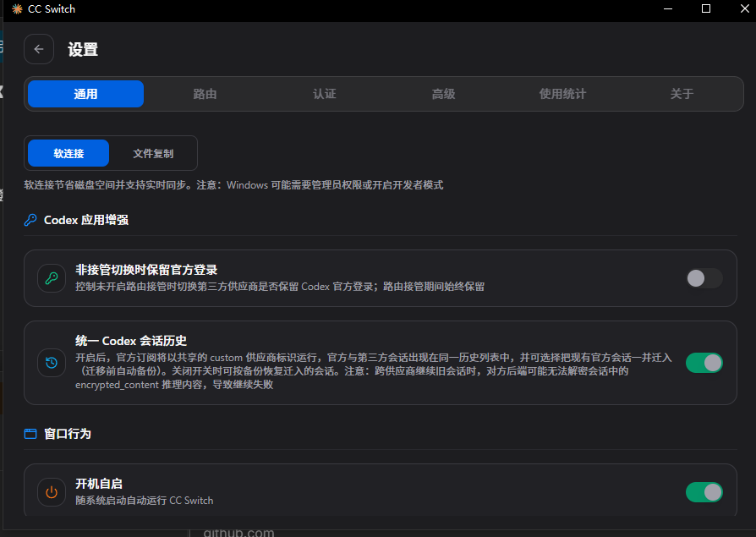Go back with the arrow button
Image resolution: width=756 pixels, height=537 pixels.
pos(39,49)
